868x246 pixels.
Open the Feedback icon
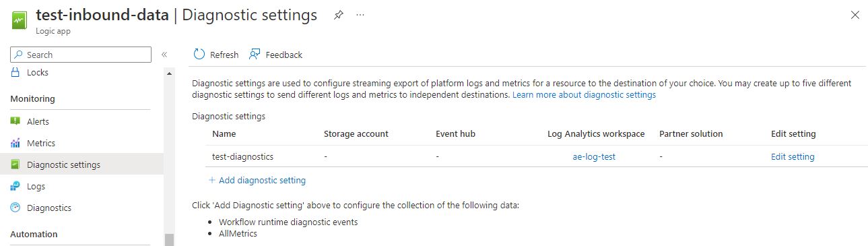click(255, 55)
